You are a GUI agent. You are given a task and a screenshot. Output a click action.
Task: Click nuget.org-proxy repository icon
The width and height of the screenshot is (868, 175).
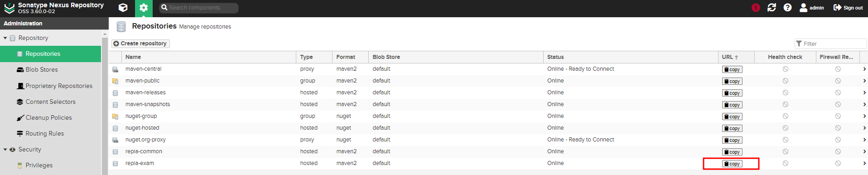115,140
